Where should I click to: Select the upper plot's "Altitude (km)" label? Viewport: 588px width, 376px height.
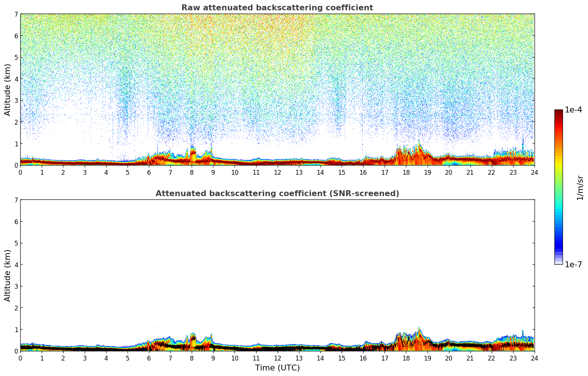[8, 90]
